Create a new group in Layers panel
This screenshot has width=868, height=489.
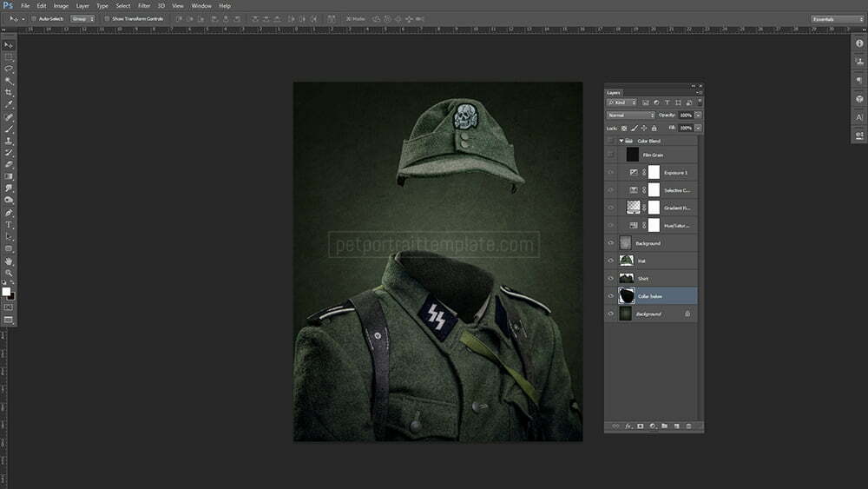coord(664,426)
